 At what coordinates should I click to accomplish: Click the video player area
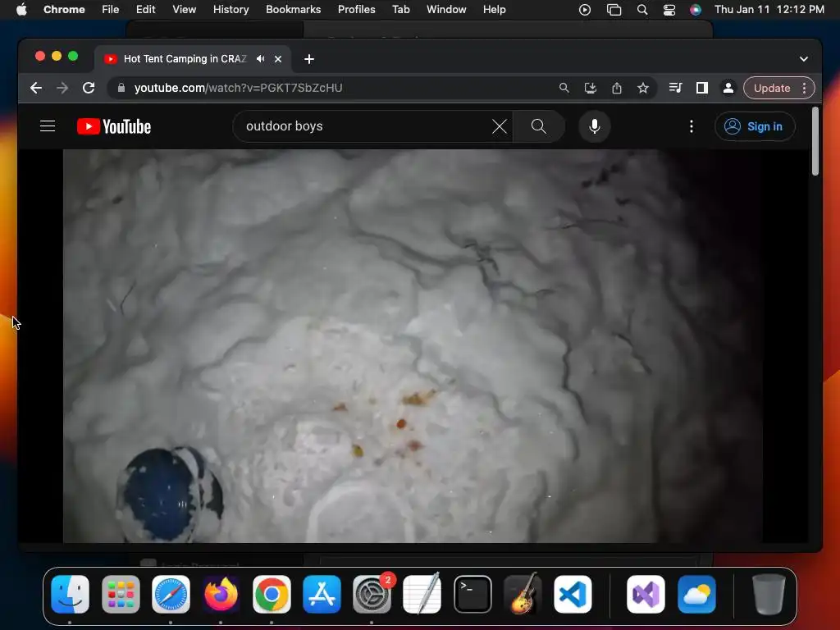[413, 346]
